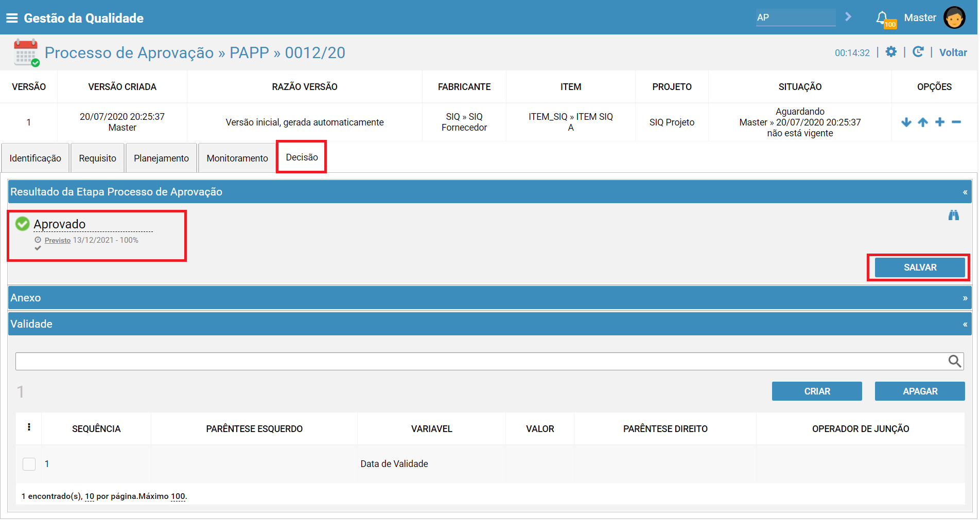Click the AP search input field
Image resolution: width=980 pixels, height=520 pixels.
click(795, 17)
